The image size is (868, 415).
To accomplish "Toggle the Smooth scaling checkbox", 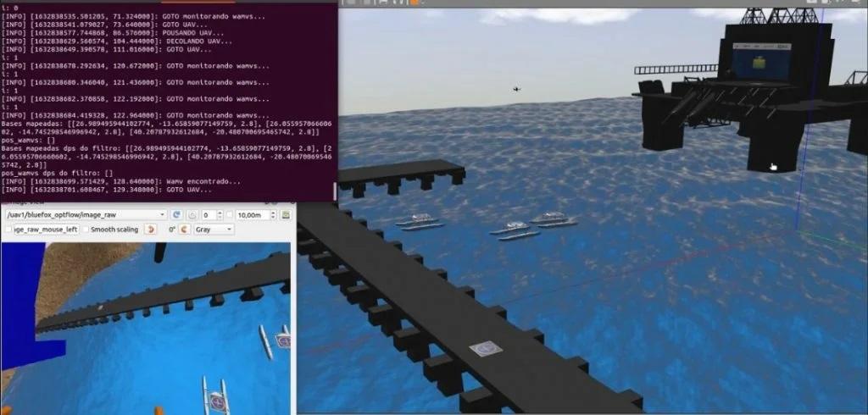I will [86, 230].
